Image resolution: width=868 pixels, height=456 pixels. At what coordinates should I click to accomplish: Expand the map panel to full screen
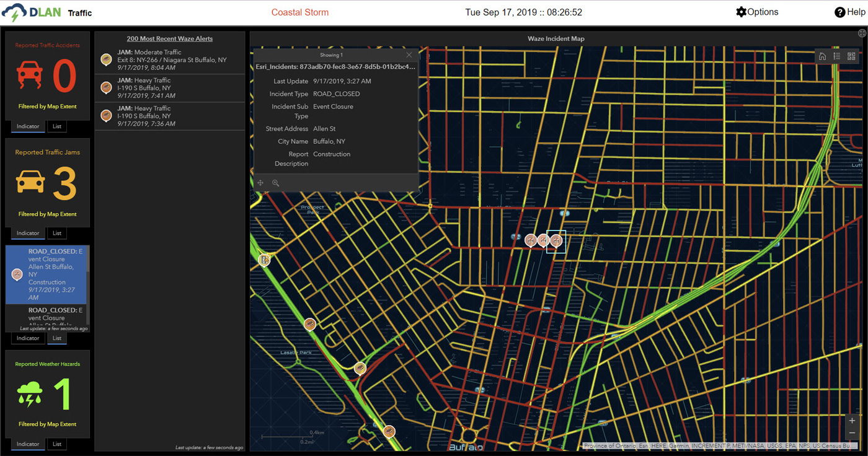click(861, 33)
